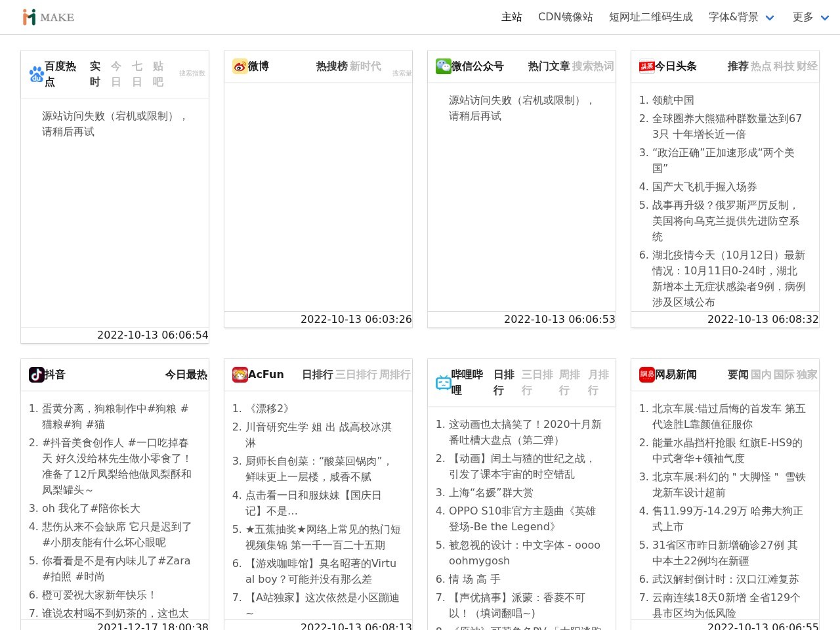Screen dimensions: 840x630
Task: Click the Douyin (抖音) logo icon
Action: [37, 375]
